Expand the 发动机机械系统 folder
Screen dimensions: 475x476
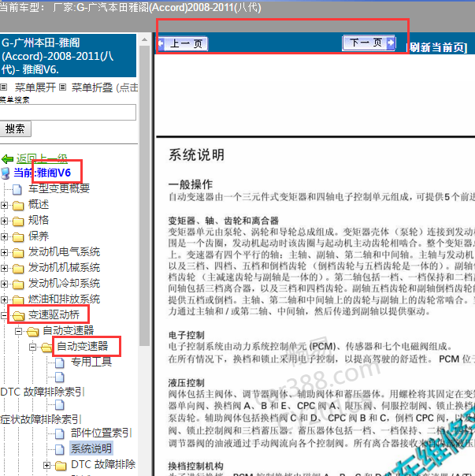pyautogui.click(x=4, y=269)
